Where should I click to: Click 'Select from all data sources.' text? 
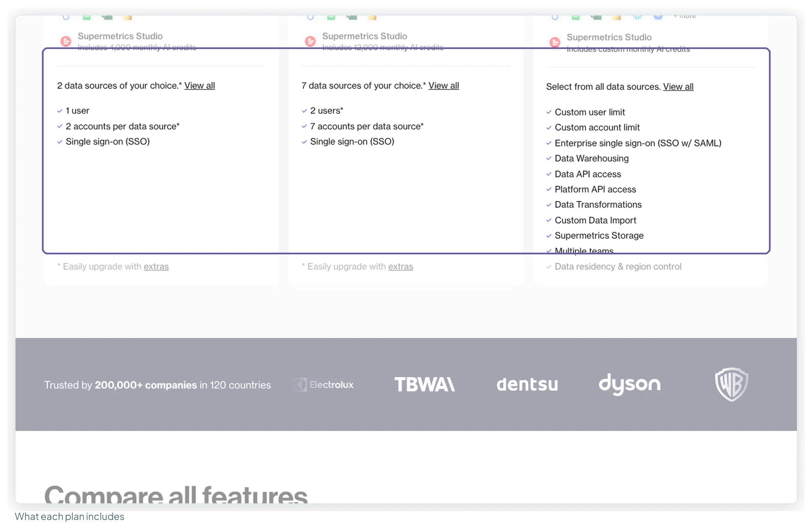click(603, 87)
